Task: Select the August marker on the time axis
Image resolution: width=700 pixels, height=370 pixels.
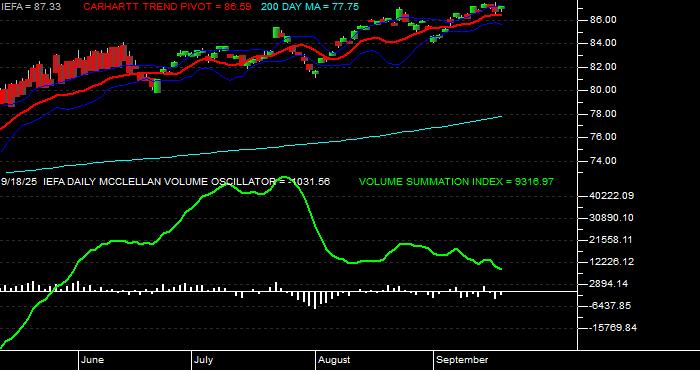Action: coord(334,360)
